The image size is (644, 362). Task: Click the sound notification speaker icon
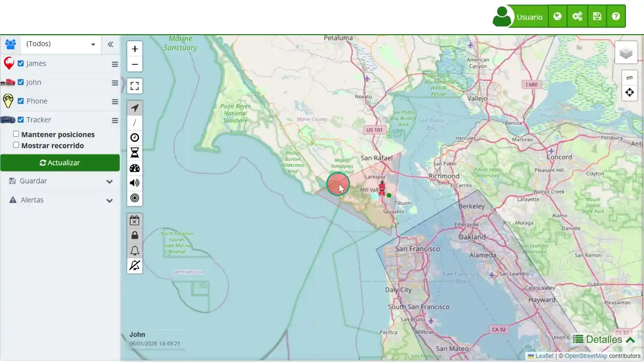point(134,183)
